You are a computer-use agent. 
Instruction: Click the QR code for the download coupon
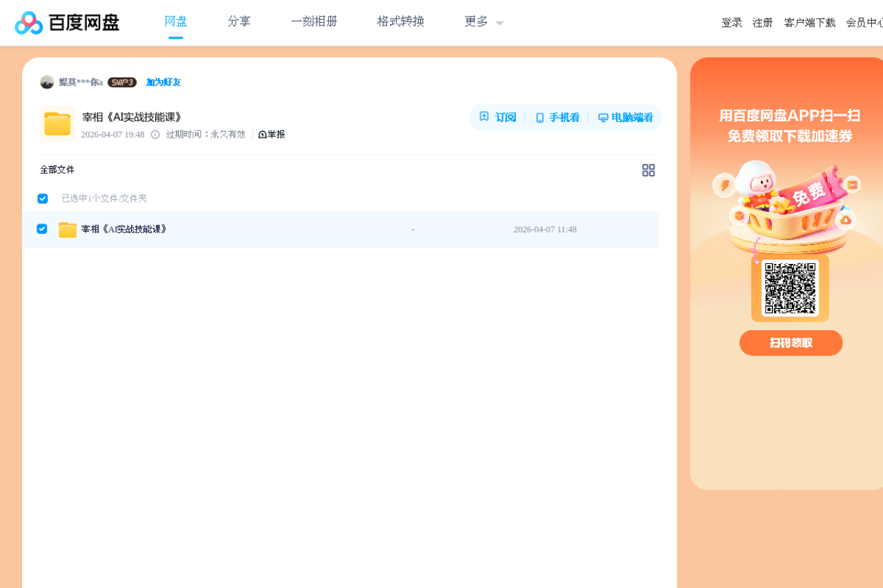pyautogui.click(x=789, y=287)
